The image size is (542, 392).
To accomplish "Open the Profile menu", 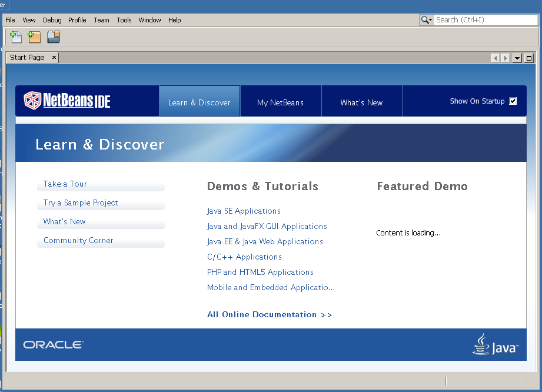I will pos(77,20).
